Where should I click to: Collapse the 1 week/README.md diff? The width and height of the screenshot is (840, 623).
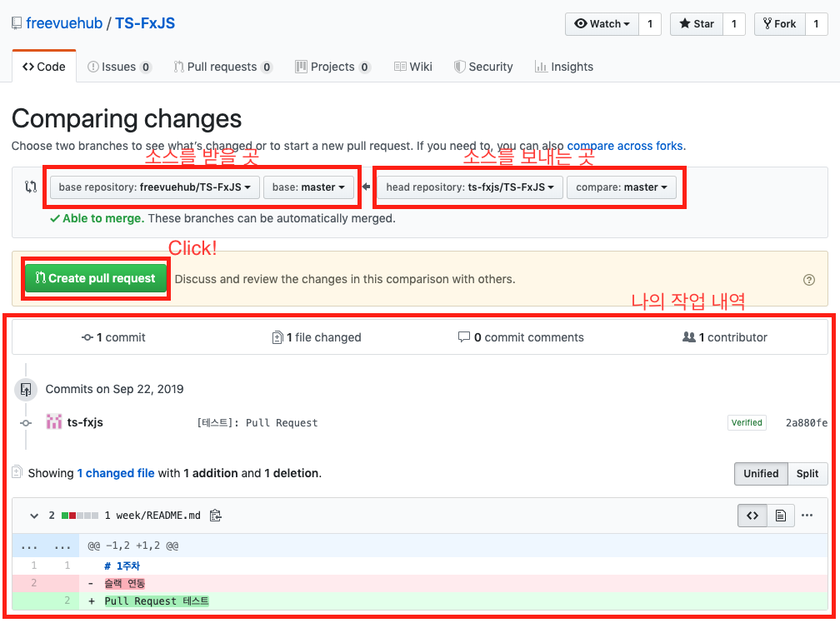tap(34, 516)
